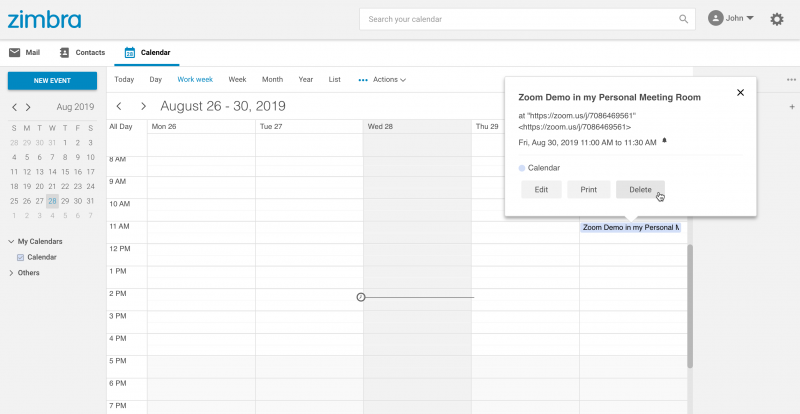
Task: Switch to Year view
Action: [x=306, y=80]
